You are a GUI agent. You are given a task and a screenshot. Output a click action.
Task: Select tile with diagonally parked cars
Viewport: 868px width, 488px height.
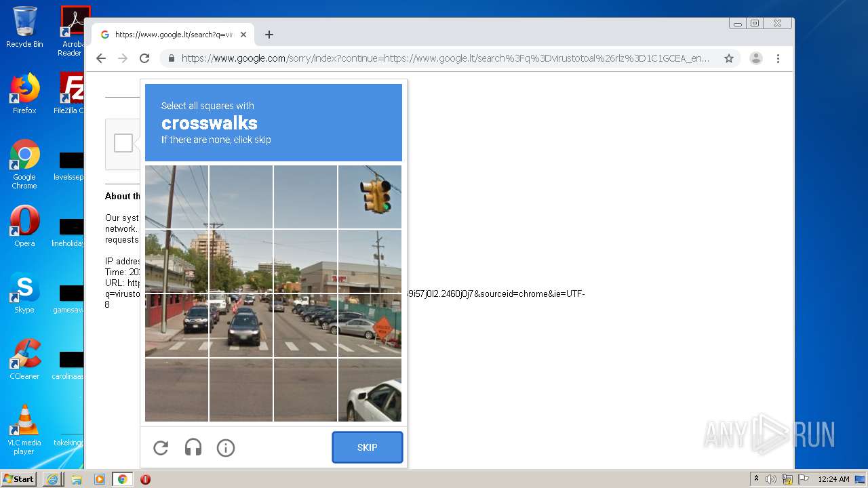[305, 325]
